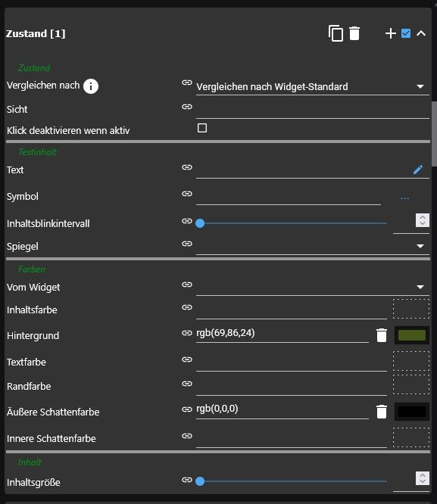The width and height of the screenshot is (437, 504).
Task: Remove the Hintergrund color with trash icon
Action: coord(382,335)
